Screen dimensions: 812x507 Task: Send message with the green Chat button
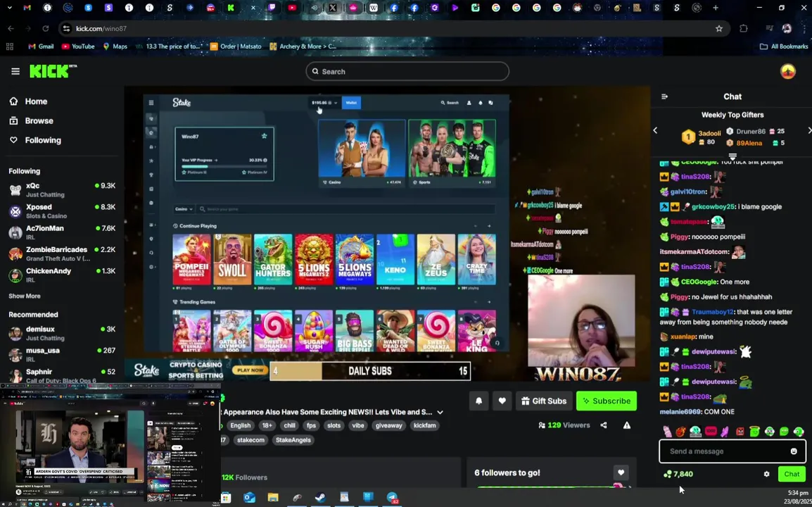coord(792,474)
